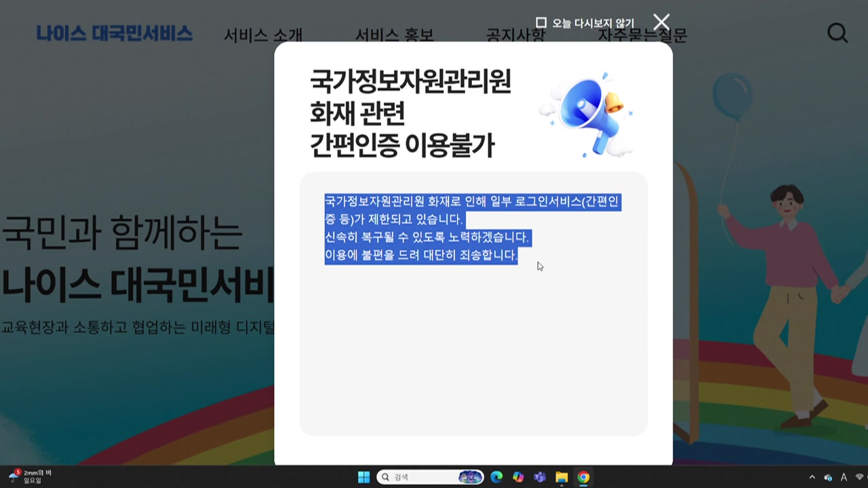
Task: Click the cloud sync tray icon
Action: pos(827,478)
